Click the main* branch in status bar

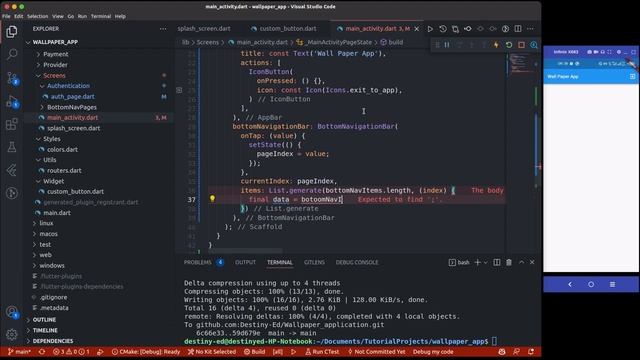[19, 351]
